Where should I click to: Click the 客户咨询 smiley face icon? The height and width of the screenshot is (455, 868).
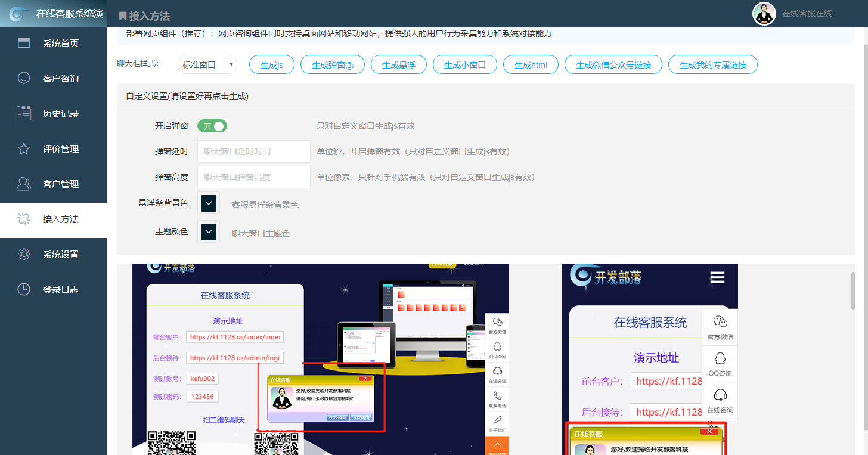tap(24, 78)
